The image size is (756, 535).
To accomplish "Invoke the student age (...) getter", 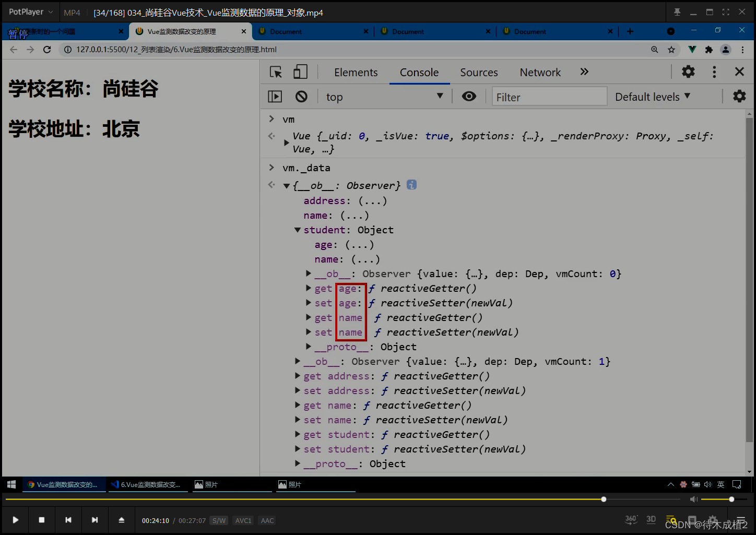I will point(360,245).
